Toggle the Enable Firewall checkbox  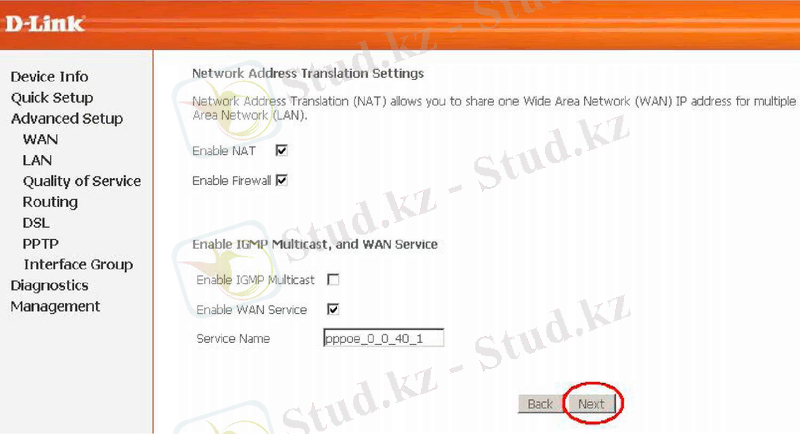(281, 180)
